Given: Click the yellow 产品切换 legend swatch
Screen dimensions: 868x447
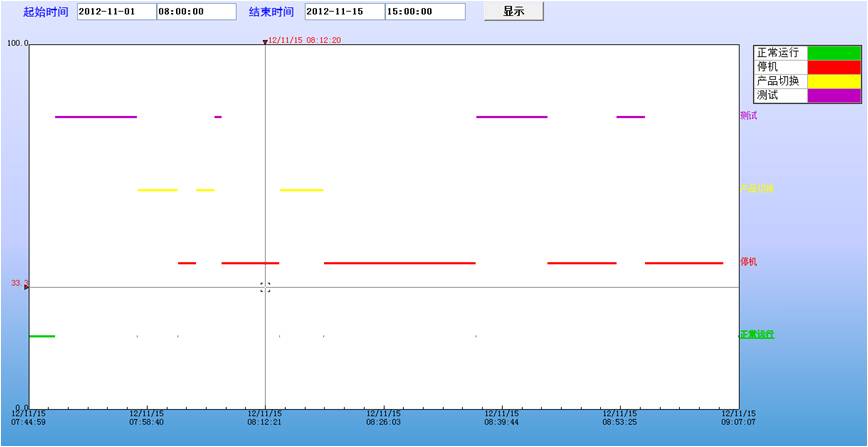Looking at the screenshot, I should click(833, 81).
